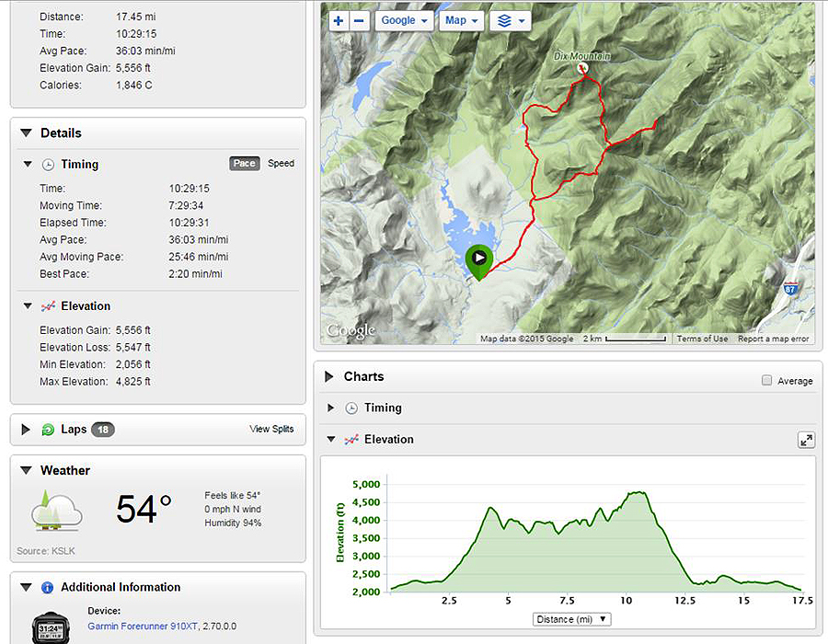Expand the Laps section
This screenshot has width=828, height=644.
[26, 429]
